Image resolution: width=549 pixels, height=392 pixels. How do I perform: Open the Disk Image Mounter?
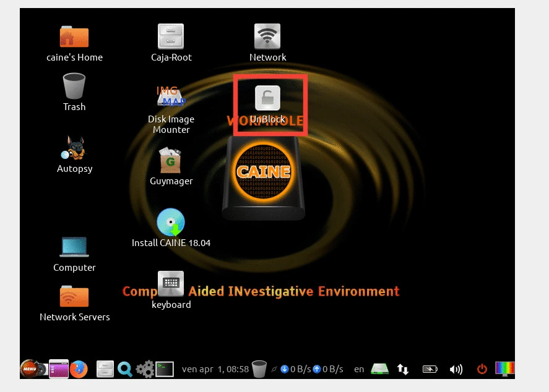pyautogui.click(x=171, y=98)
